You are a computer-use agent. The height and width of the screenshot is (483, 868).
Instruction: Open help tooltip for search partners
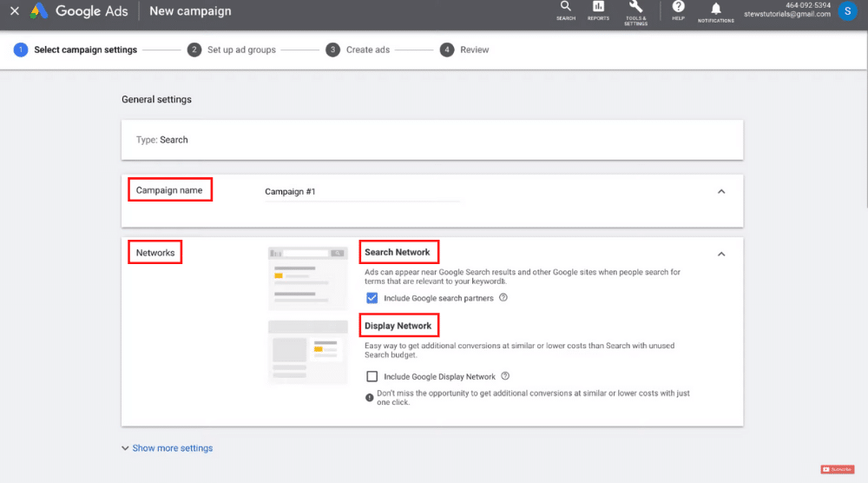pos(503,297)
